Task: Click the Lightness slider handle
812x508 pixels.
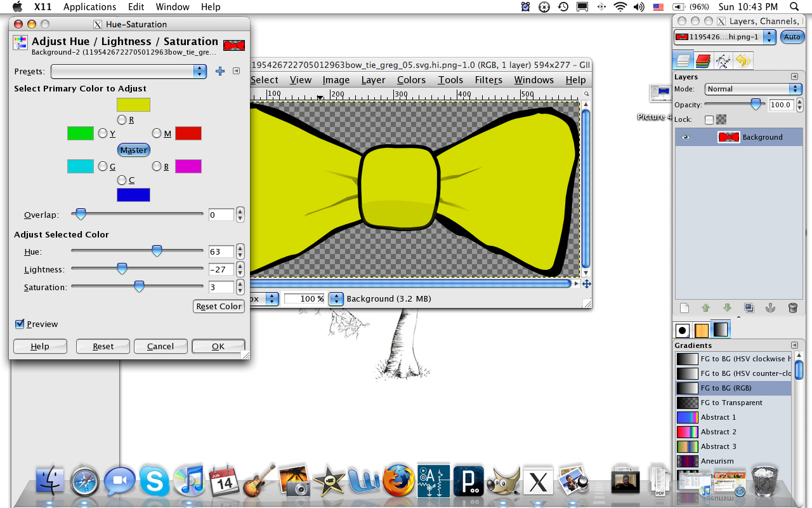Action: pos(122,269)
